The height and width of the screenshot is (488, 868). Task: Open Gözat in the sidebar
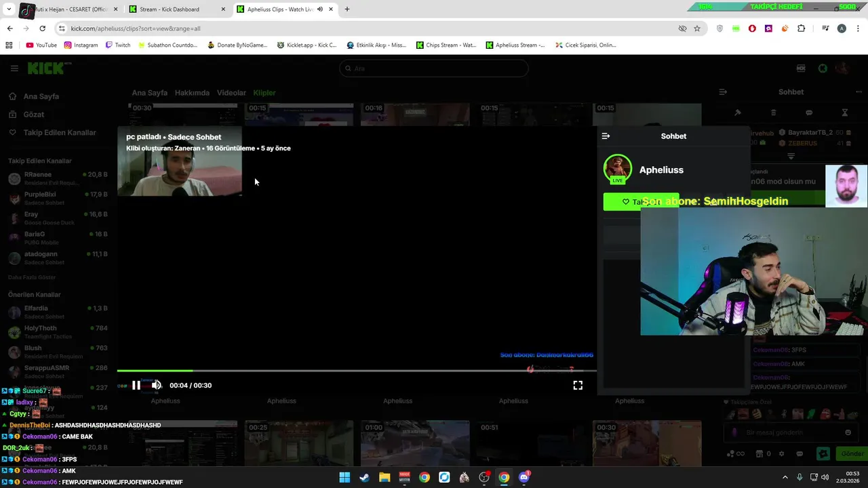27,115
